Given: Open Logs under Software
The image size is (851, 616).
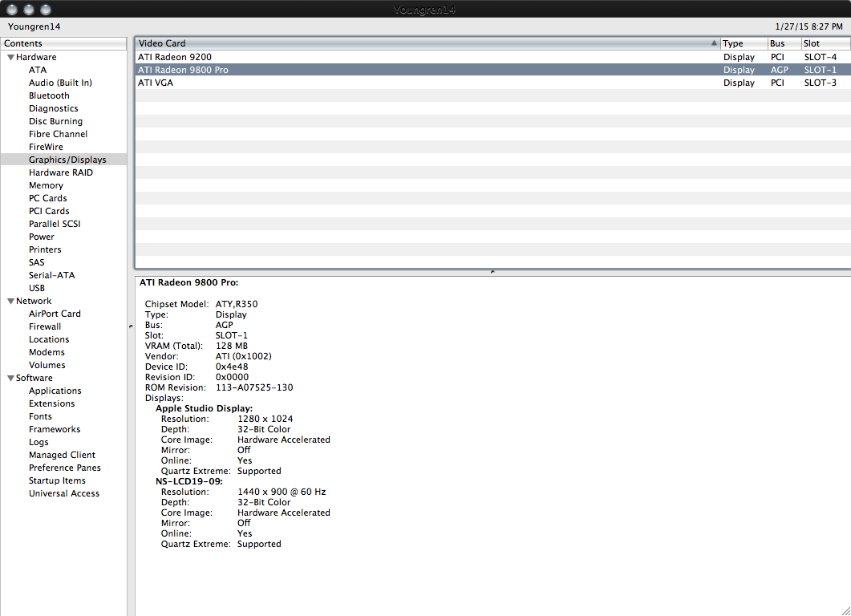Looking at the screenshot, I should (38, 442).
